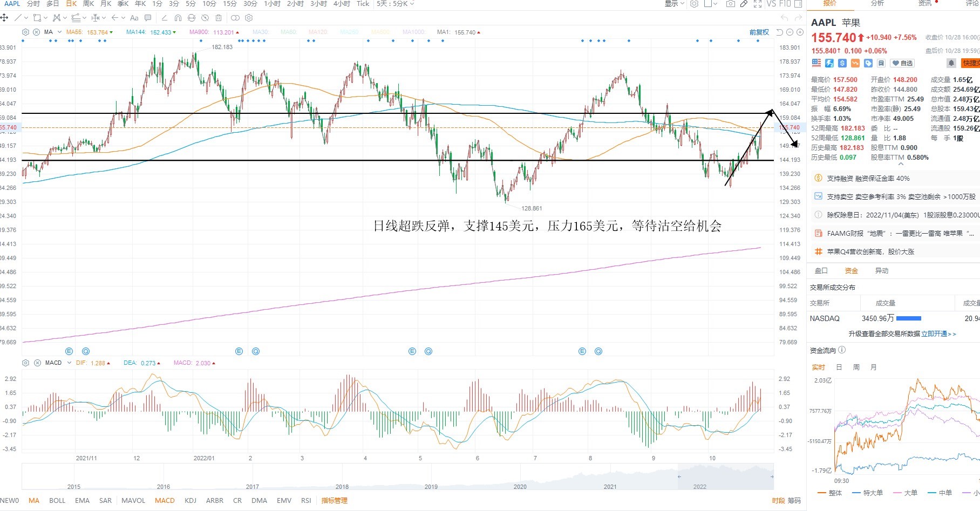
Task: Open the 前复权 adjustment selector
Action: click(759, 32)
